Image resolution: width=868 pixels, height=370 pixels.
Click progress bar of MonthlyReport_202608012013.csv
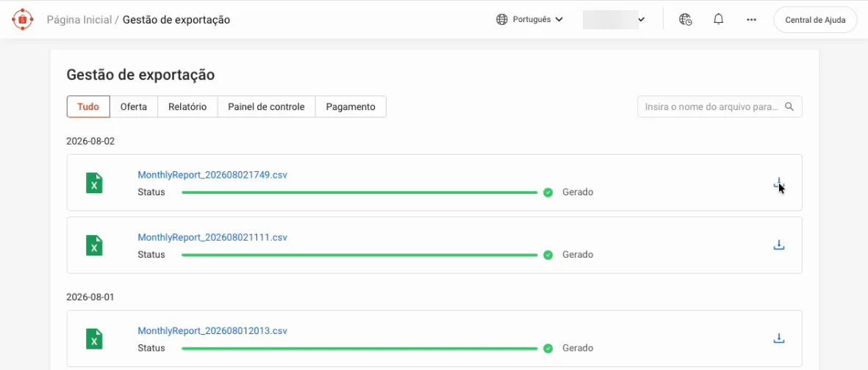coord(360,349)
